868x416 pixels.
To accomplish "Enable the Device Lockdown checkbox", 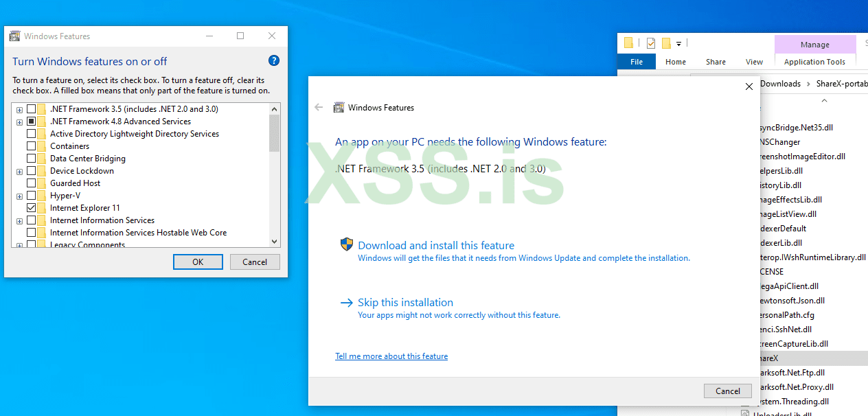I will (x=31, y=171).
